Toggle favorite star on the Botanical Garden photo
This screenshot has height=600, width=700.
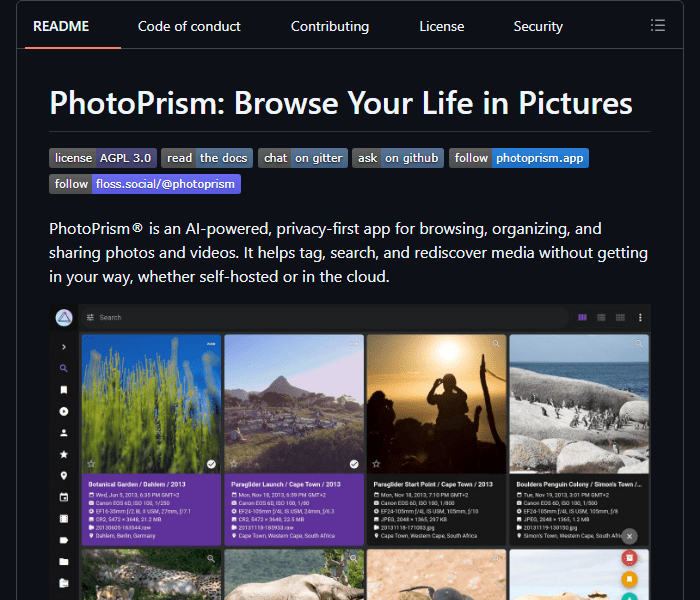[91, 464]
